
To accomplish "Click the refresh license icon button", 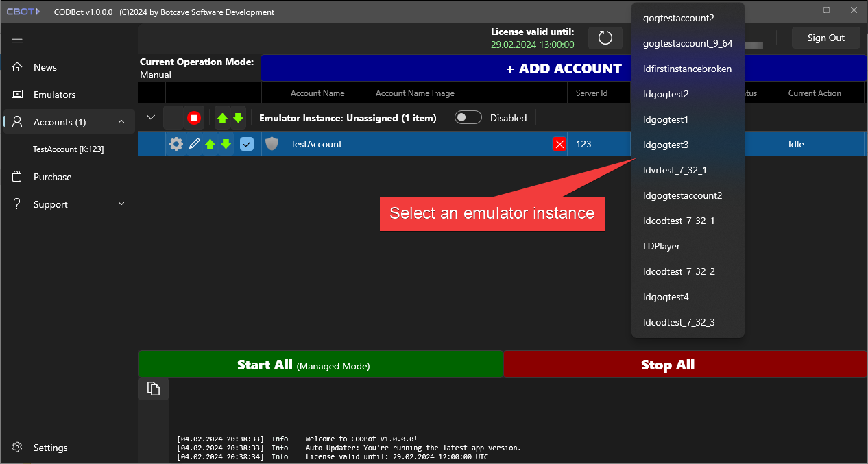I will coord(605,38).
